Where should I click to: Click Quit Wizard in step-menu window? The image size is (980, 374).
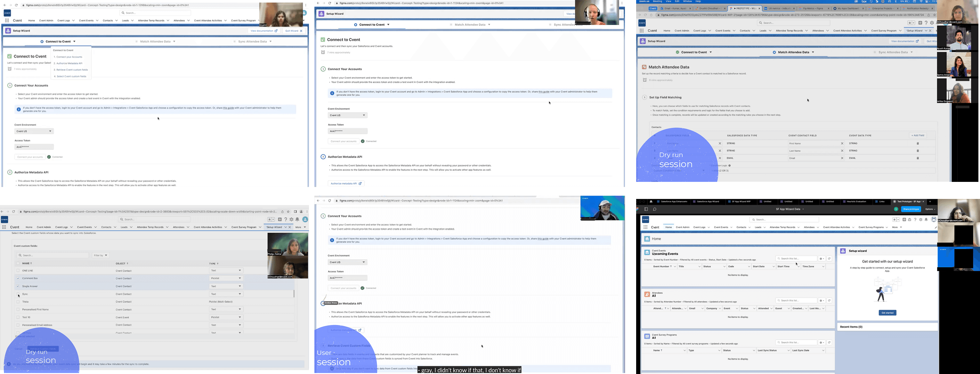tap(294, 31)
